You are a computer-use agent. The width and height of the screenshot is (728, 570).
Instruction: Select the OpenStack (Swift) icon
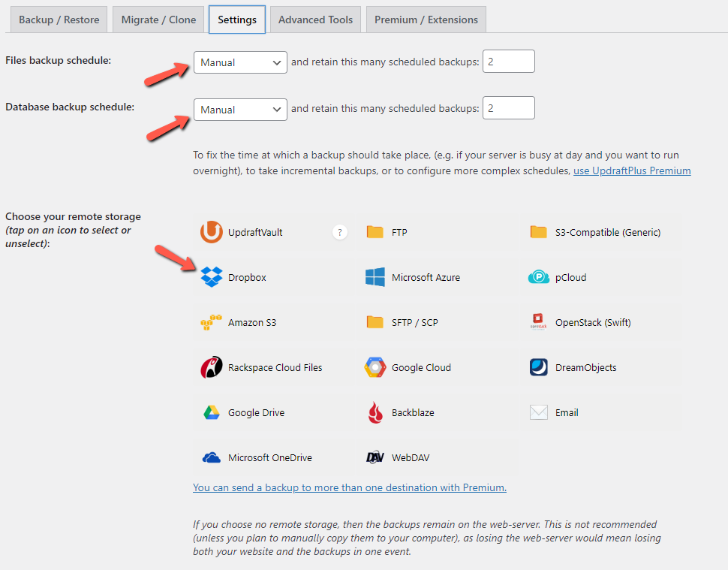point(539,321)
